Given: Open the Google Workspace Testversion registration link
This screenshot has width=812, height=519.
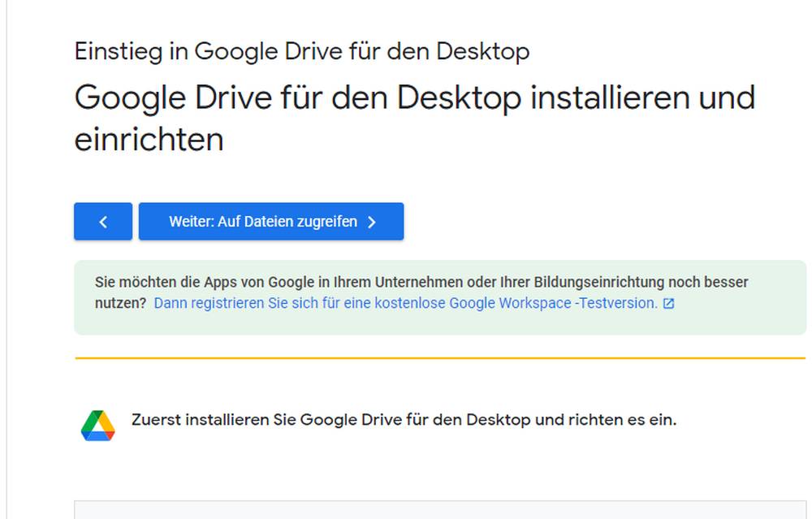Looking at the screenshot, I should [x=406, y=303].
